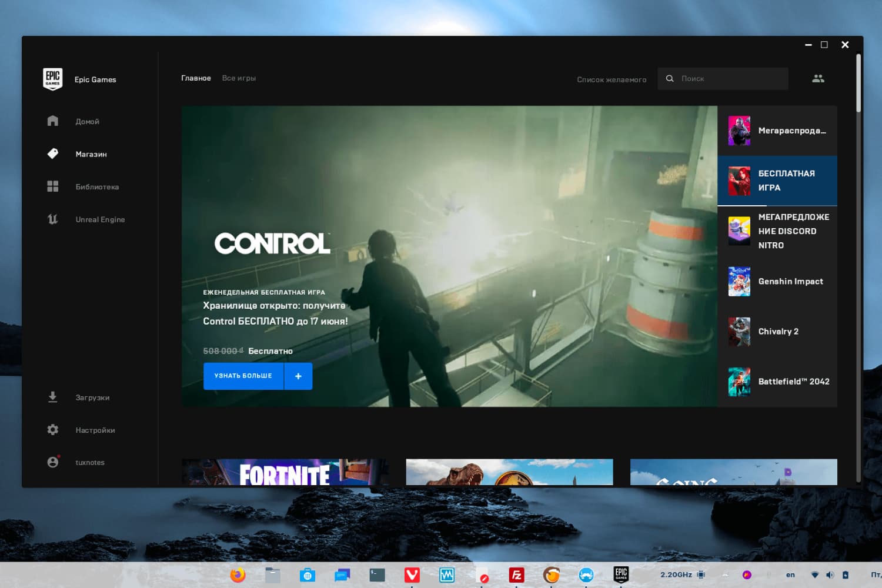Open the Fortnite banner card
This screenshot has width=882, height=588.
coord(285,472)
